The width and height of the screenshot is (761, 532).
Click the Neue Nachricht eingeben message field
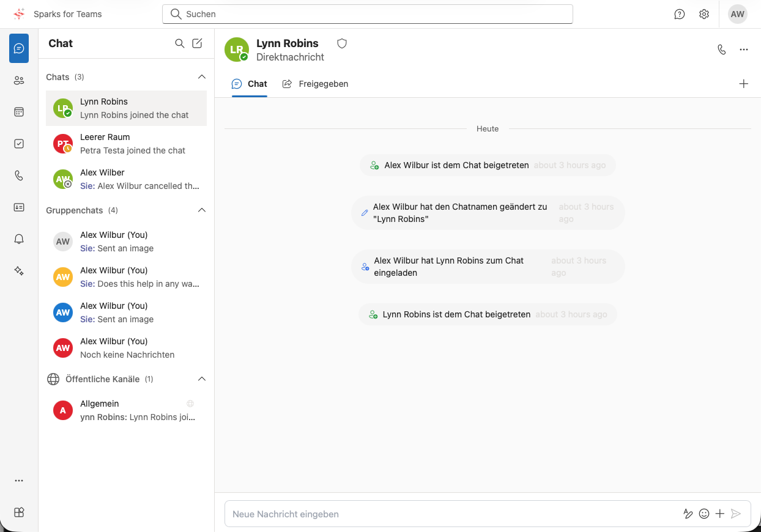[x=428, y=514]
